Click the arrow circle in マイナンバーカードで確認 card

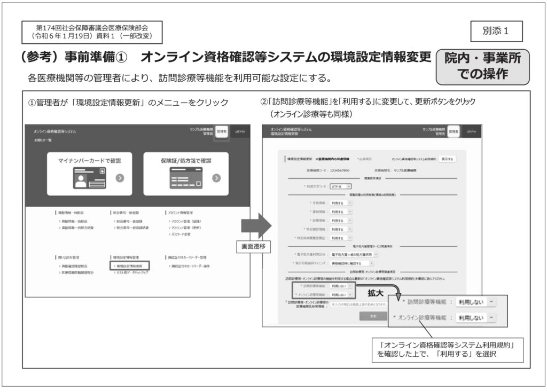[120, 178]
